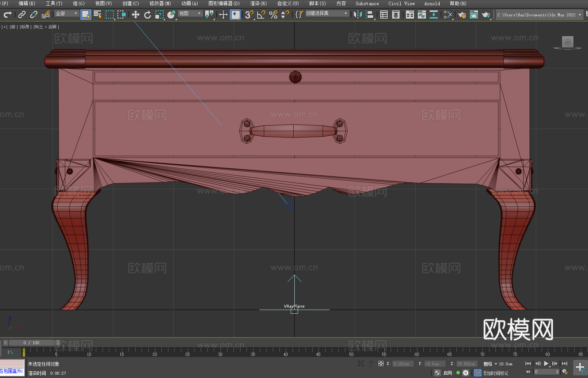
Task: Open the 编辑(E) menu
Action: [x=27, y=3]
